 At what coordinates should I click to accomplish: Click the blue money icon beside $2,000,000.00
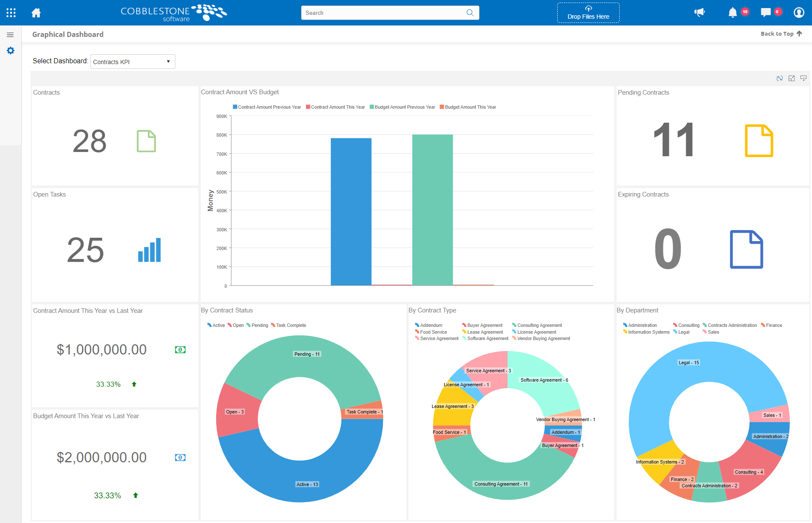click(180, 458)
